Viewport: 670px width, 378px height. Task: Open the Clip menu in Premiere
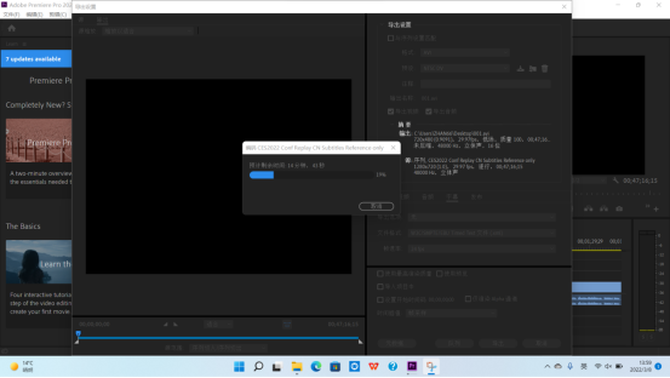(58, 14)
